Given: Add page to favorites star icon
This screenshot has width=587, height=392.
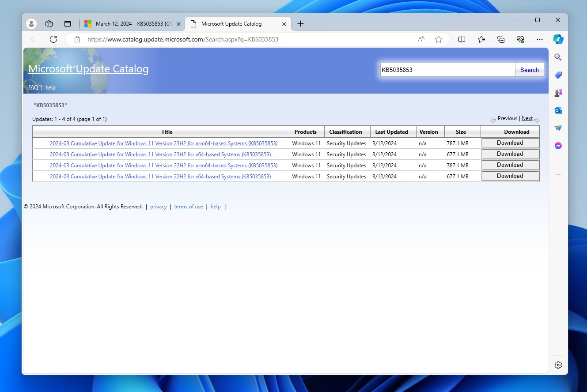Looking at the screenshot, I should (438, 39).
